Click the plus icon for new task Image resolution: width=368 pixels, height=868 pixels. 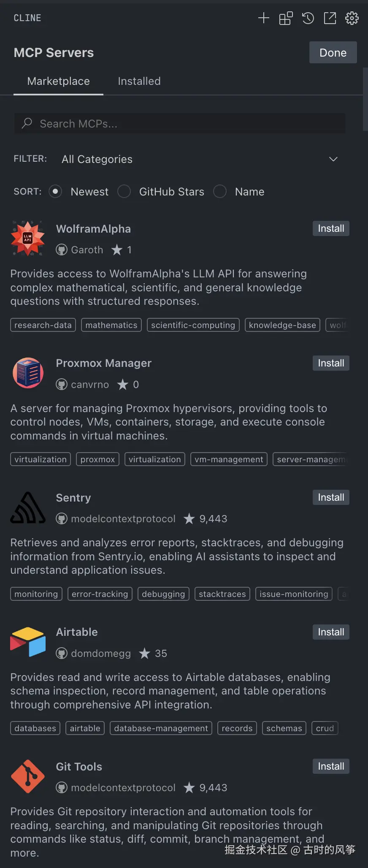pos(264,18)
